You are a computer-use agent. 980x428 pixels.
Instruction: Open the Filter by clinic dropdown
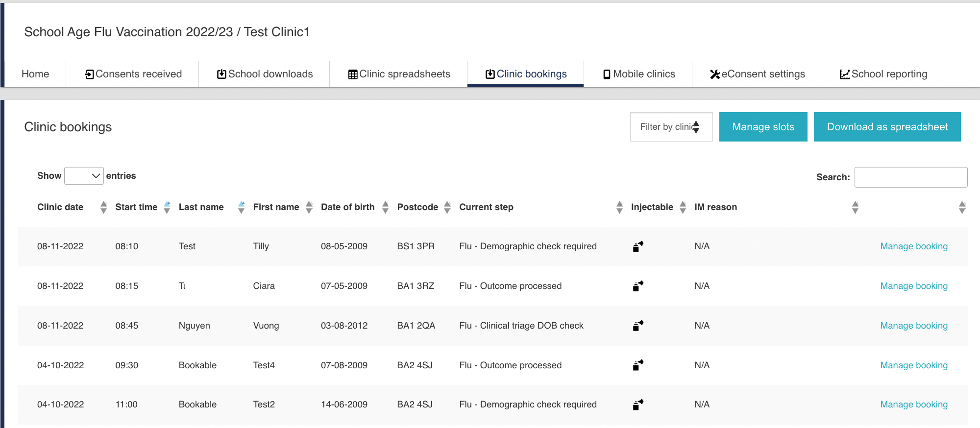pos(671,127)
